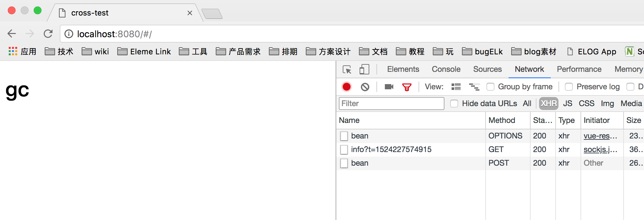Open the 技术 bookmarks folder
Screen dimensions: 644x220
(x=59, y=51)
